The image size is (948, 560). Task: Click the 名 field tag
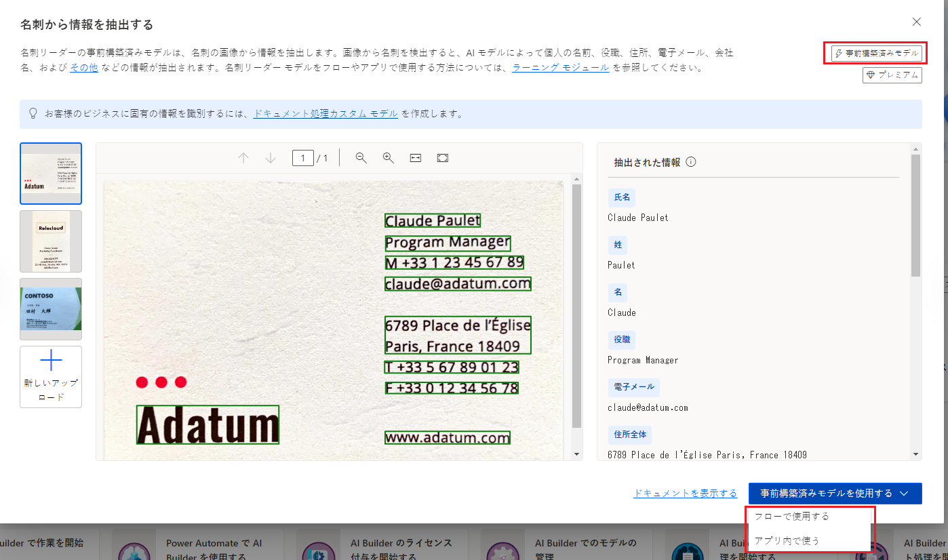(618, 292)
